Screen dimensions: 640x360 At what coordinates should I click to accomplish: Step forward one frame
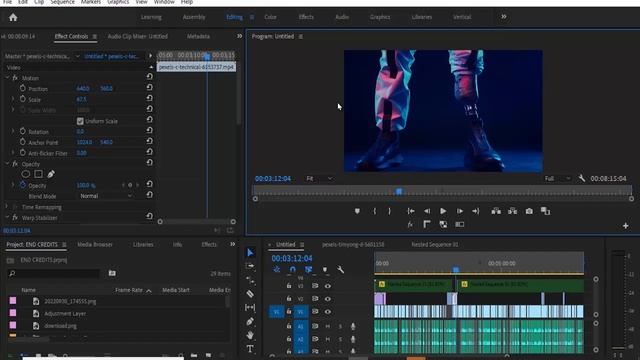pos(460,211)
